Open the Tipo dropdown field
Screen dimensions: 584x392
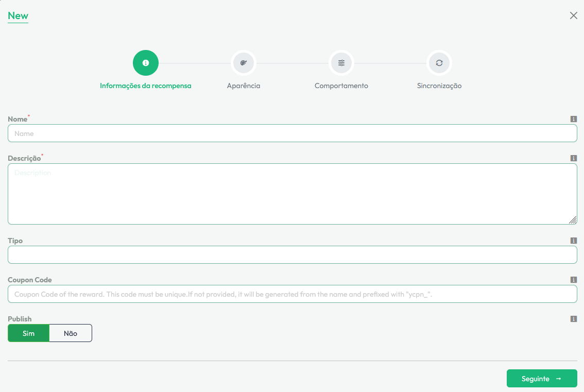coord(292,254)
